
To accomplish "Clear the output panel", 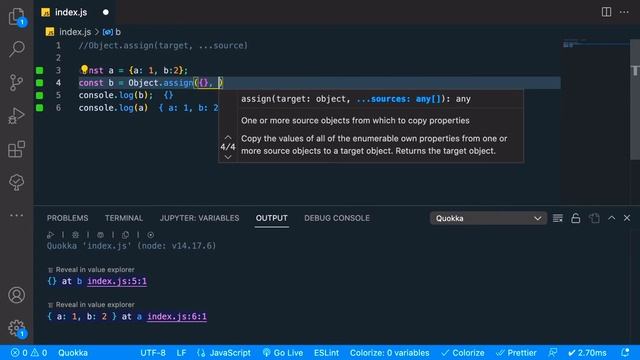I will point(558,218).
